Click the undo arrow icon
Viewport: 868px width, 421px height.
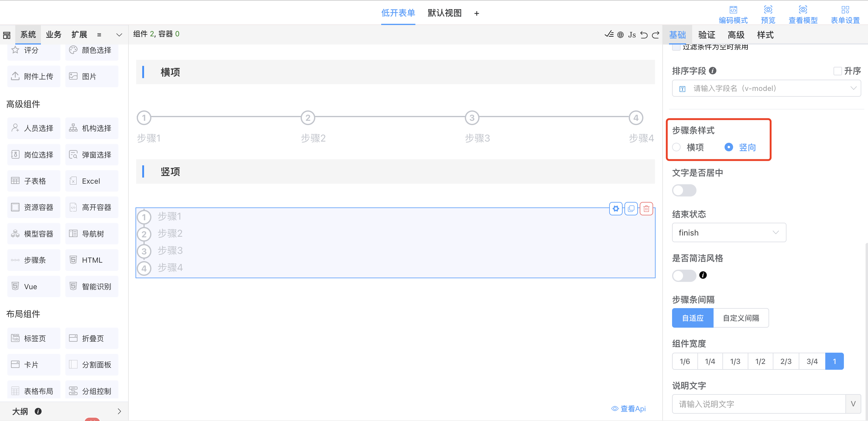tap(644, 35)
